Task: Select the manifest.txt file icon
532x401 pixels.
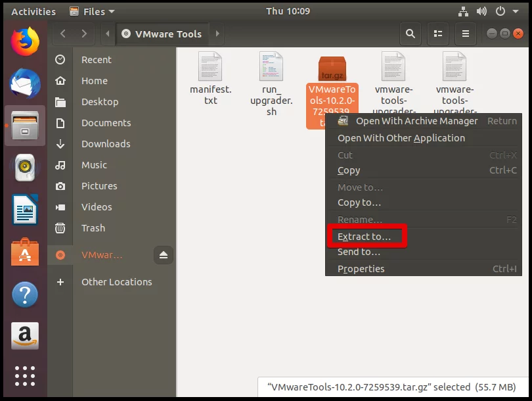Action: pos(210,66)
